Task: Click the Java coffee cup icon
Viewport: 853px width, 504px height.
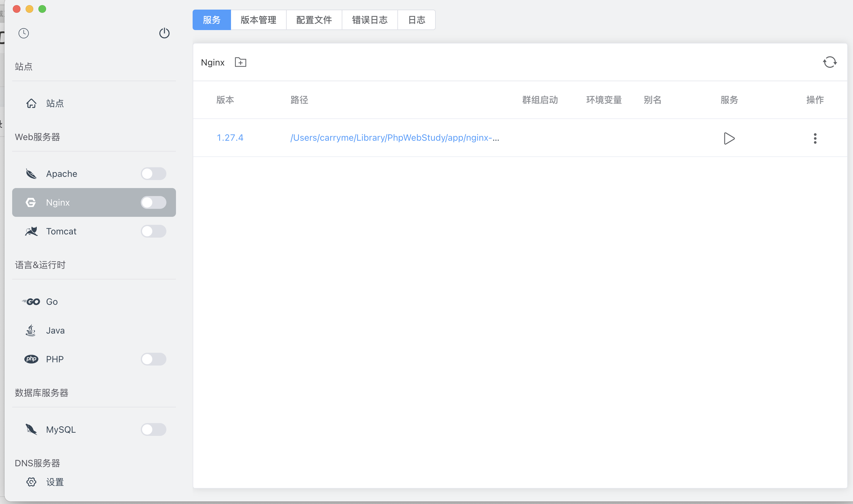Action: coord(31,330)
